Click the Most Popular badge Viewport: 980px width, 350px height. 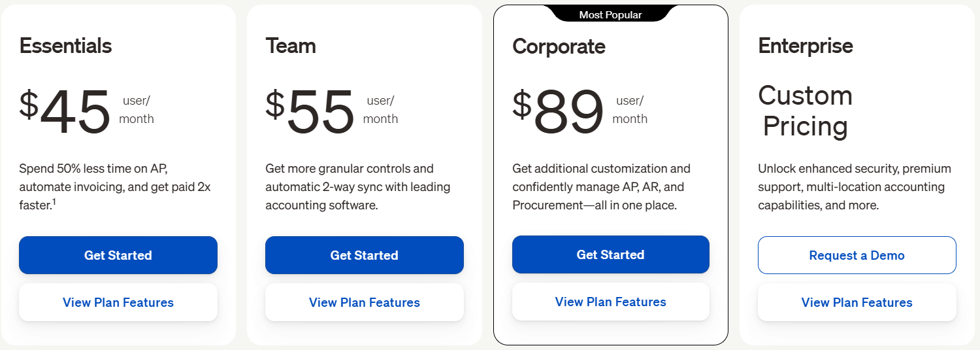click(x=610, y=14)
